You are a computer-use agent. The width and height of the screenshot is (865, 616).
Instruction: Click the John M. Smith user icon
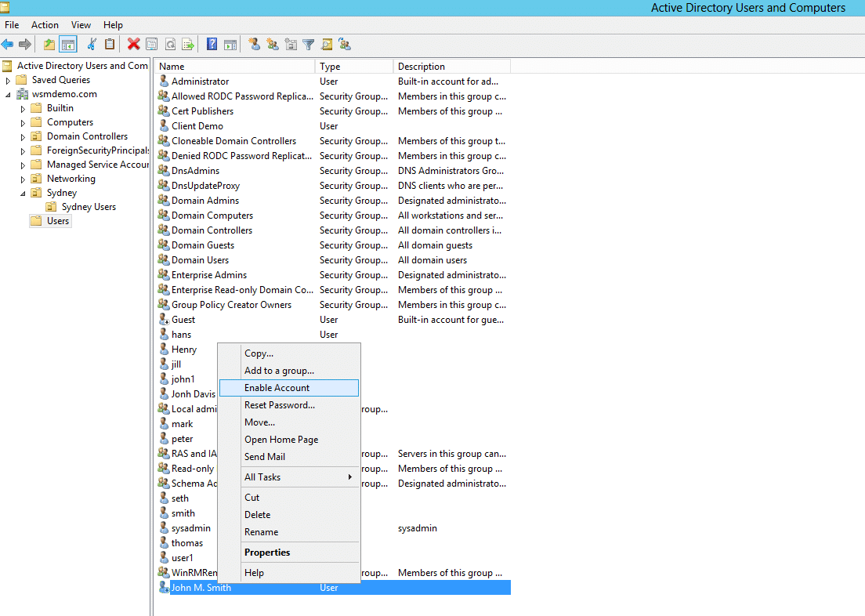[164, 588]
